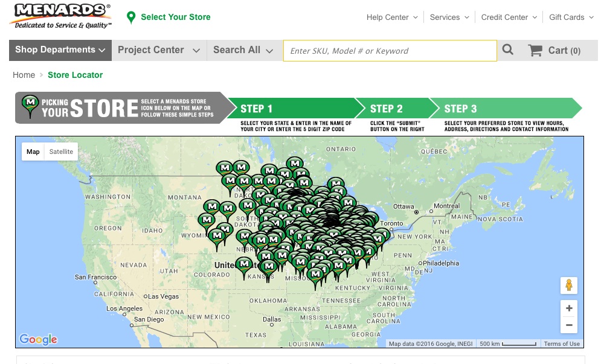The width and height of the screenshot is (604, 364).
Task: Click the 500 km map scale control
Action: 508,343
